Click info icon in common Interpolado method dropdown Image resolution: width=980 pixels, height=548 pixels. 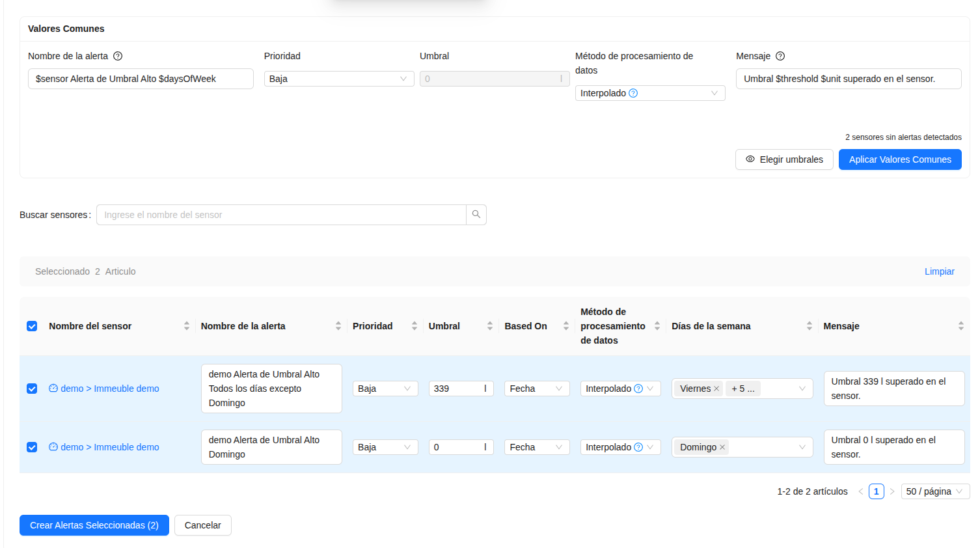pos(633,93)
